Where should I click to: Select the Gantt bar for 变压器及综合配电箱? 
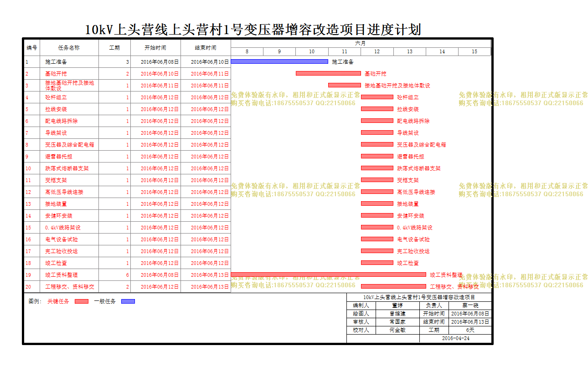pyautogui.click(x=377, y=144)
